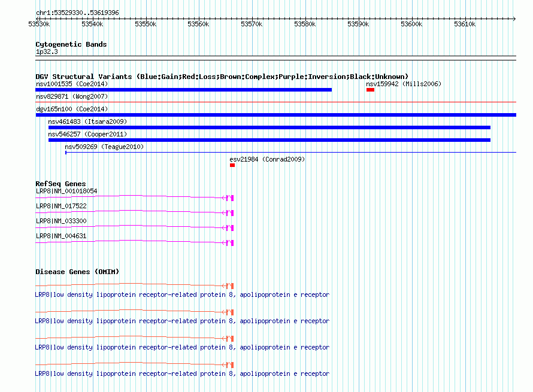Click the 53540k ruler tick label
Image resolution: width=533 pixels, height=392 pixels.
click(x=92, y=24)
